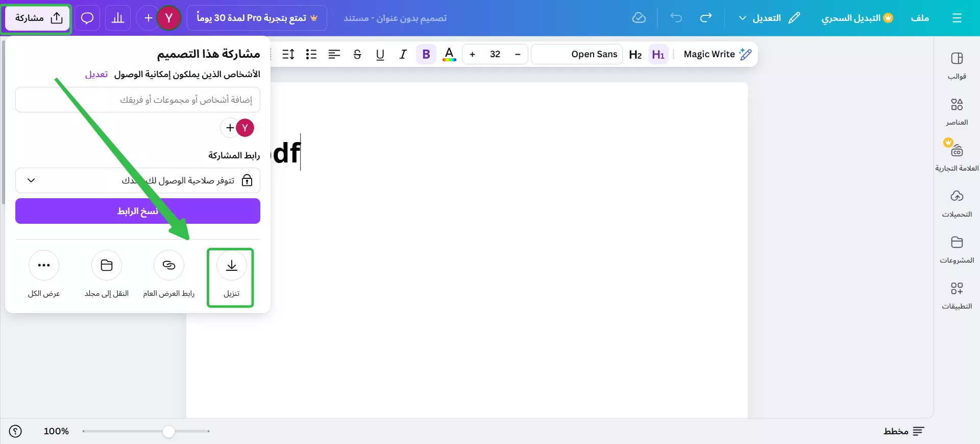Click the رابط العرض العام public link icon
The height and width of the screenshot is (444, 980).
tap(169, 265)
